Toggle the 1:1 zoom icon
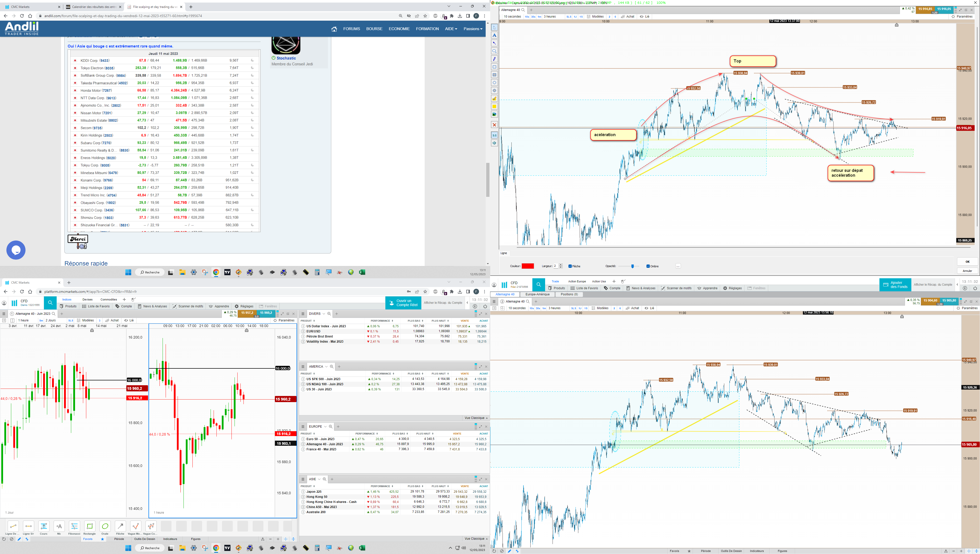980x554 pixels. click(x=494, y=135)
